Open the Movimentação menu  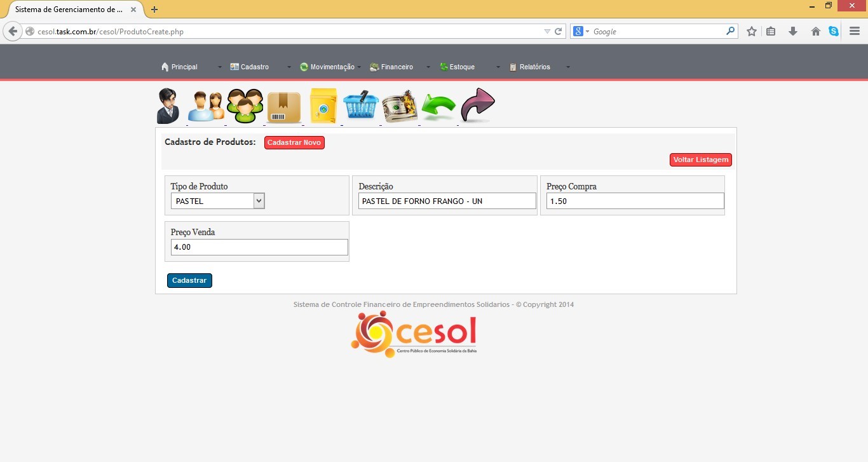pyautogui.click(x=332, y=67)
